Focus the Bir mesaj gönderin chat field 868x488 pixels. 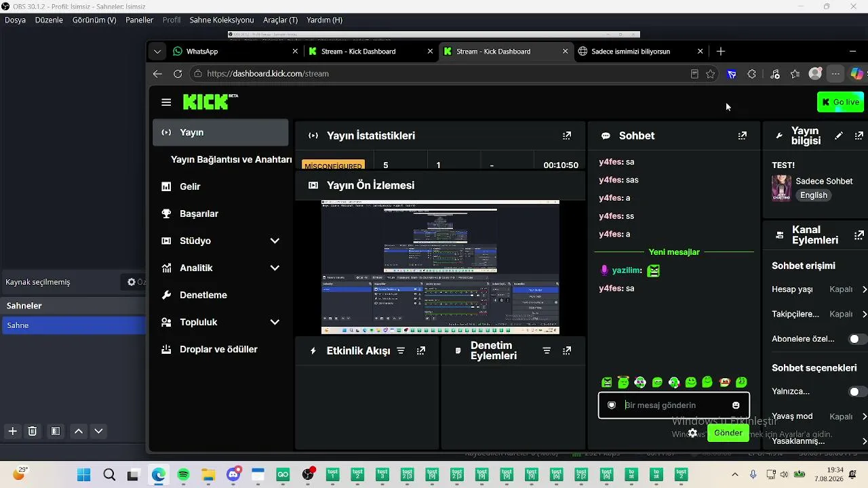point(674,405)
